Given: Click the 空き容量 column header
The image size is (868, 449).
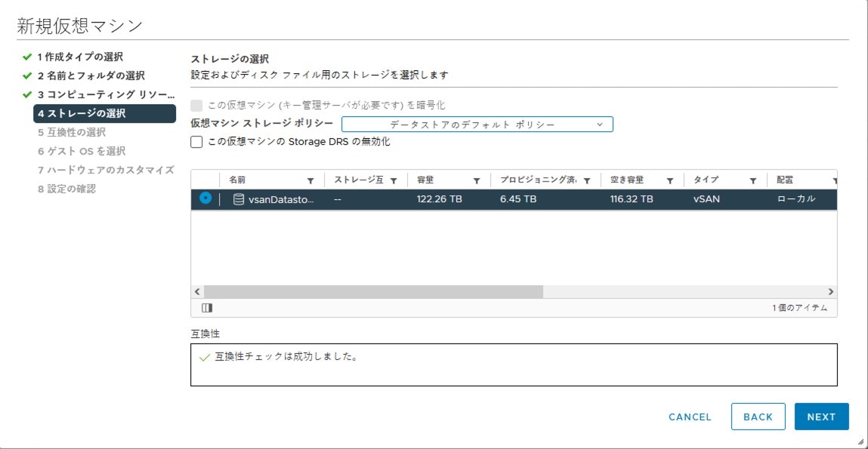Looking at the screenshot, I should [x=627, y=180].
